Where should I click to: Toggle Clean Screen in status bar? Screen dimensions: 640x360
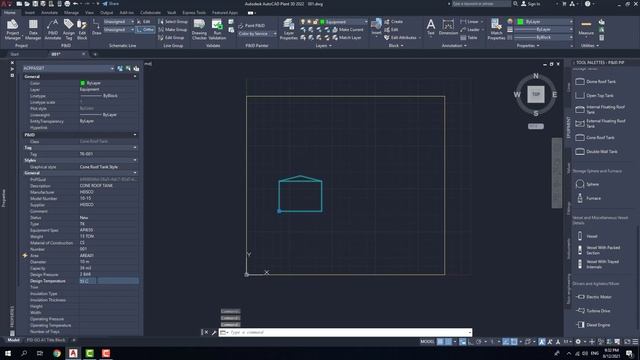(627, 342)
